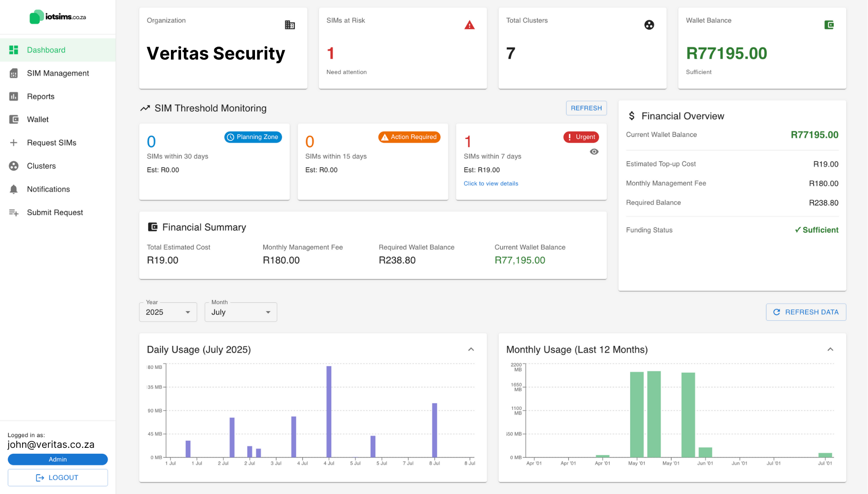Collapse the Monthly Usage chart panel
Screen dimensions: 868x494
coord(830,349)
